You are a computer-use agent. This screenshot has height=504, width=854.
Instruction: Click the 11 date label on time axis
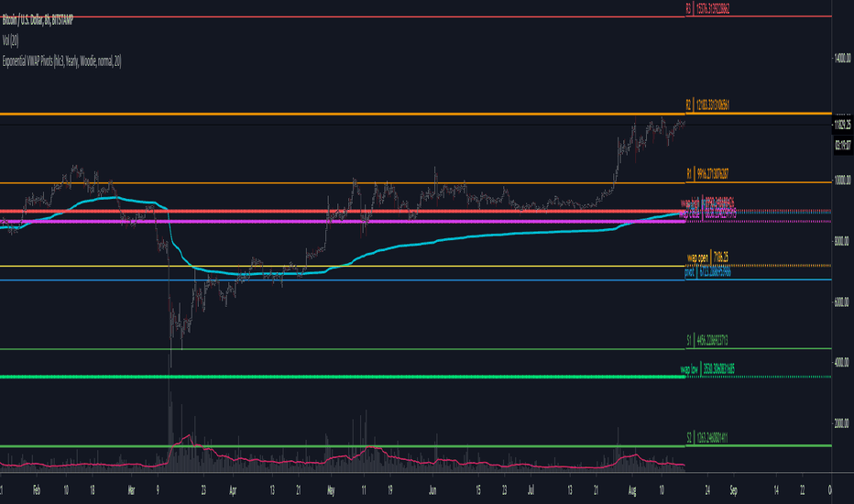click(363, 490)
